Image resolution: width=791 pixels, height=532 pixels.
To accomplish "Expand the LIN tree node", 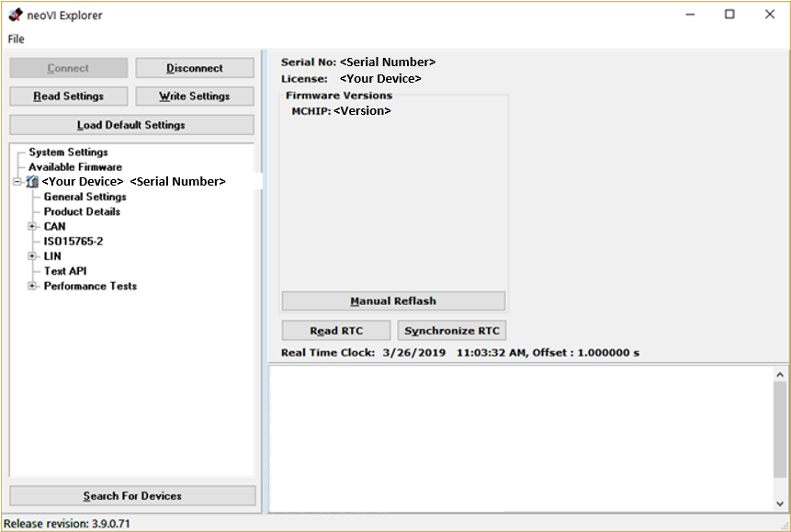I will pyautogui.click(x=32, y=256).
